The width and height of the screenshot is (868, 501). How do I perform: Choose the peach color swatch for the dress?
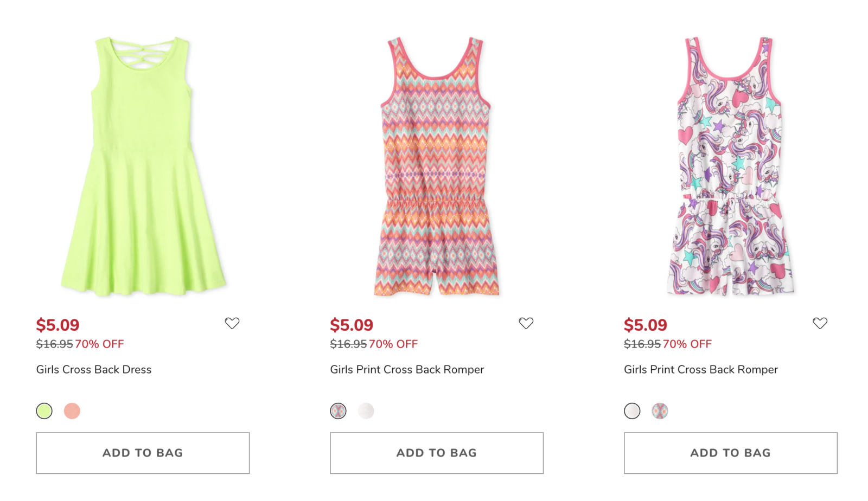click(72, 411)
